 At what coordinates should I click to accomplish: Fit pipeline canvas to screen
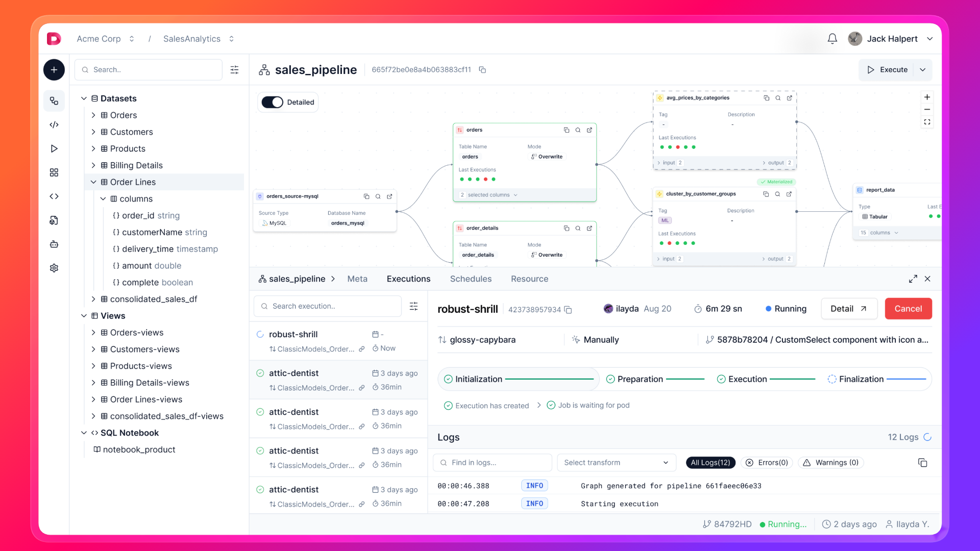927,122
